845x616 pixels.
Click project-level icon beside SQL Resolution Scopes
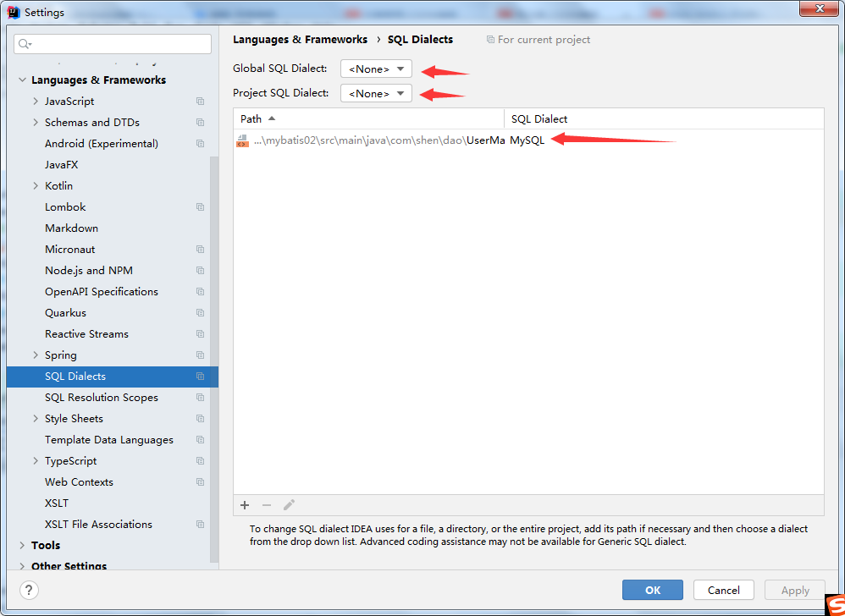tap(201, 398)
